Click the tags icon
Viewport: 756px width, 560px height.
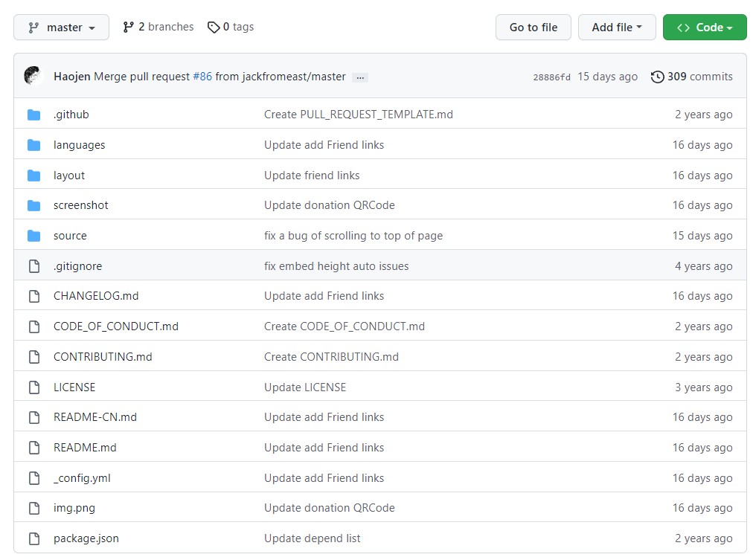(x=214, y=28)
